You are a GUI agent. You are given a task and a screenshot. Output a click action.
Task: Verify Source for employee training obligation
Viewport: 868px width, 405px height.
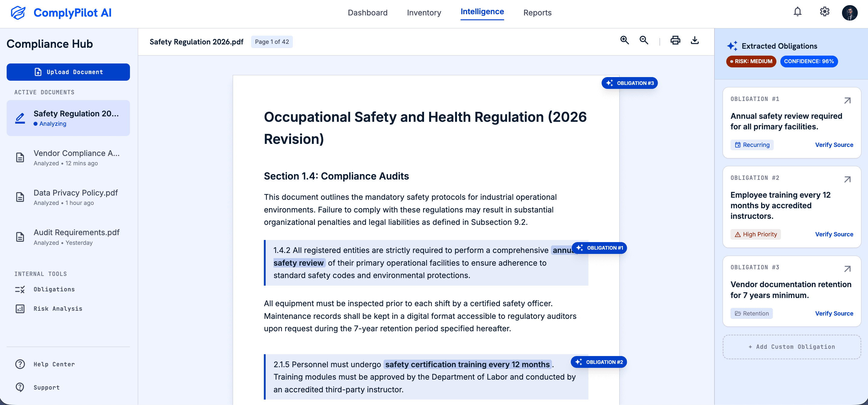(834, 234)
